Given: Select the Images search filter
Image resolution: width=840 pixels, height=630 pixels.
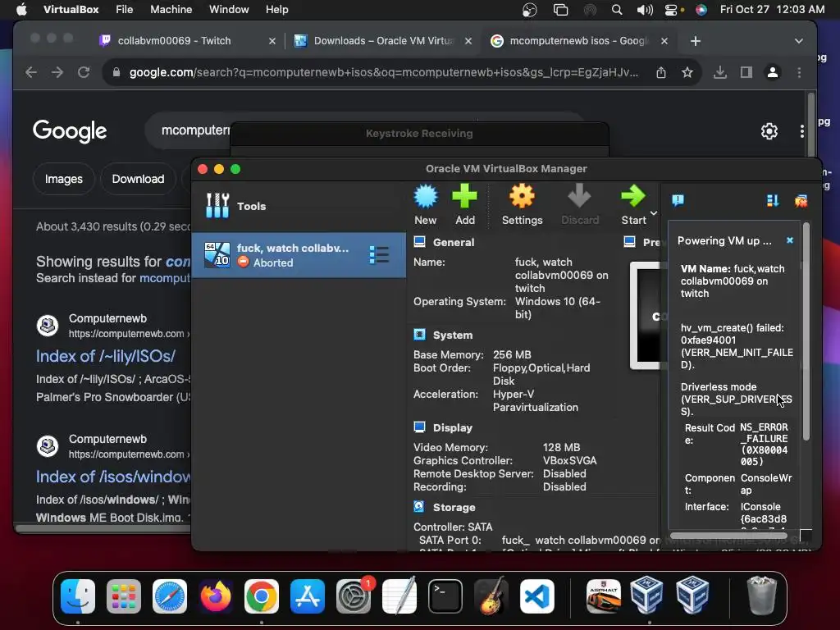Looking at the screenshot, I should (64, 179).
